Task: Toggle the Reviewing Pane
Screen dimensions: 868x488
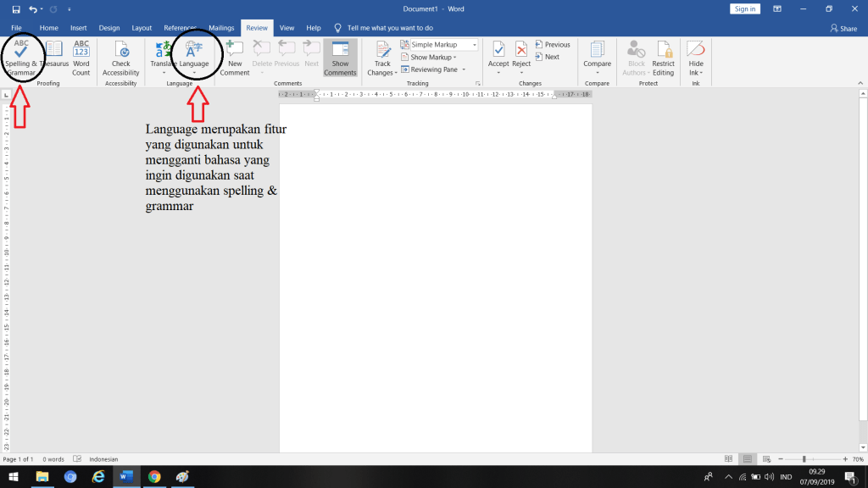Action: pyautogui.click(x=430, y=69)
